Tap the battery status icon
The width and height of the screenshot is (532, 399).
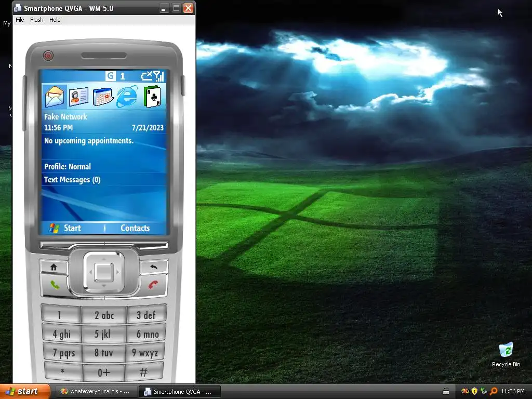pyautogui.click(x=147, y=76)
